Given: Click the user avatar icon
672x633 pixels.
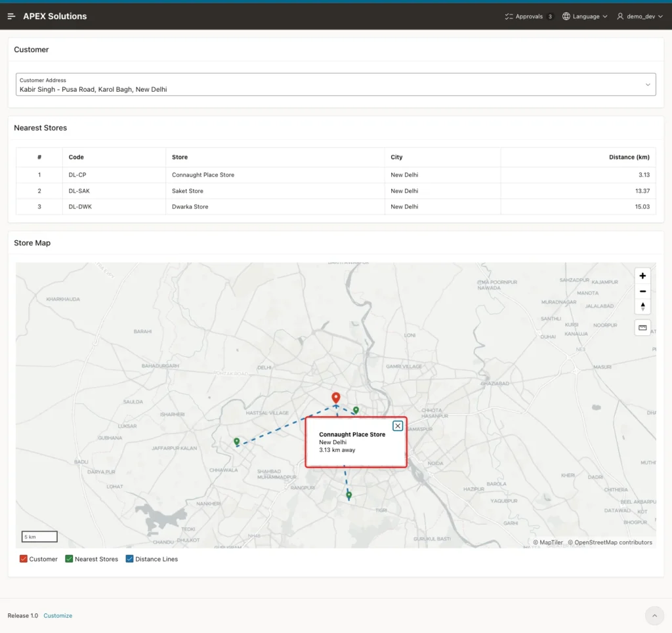Looking at the screenshot, I should 620,16.
